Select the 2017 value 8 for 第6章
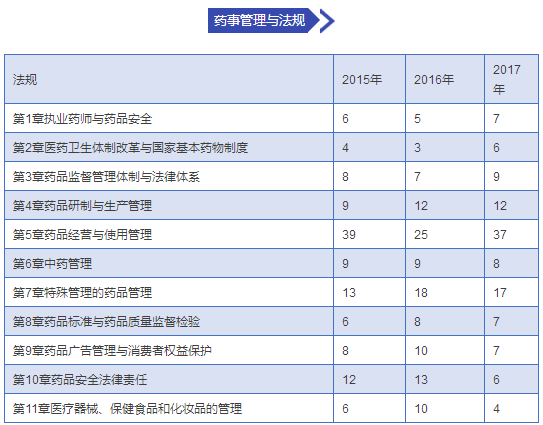This screenshot has width=543, height=425. point(496,264)
